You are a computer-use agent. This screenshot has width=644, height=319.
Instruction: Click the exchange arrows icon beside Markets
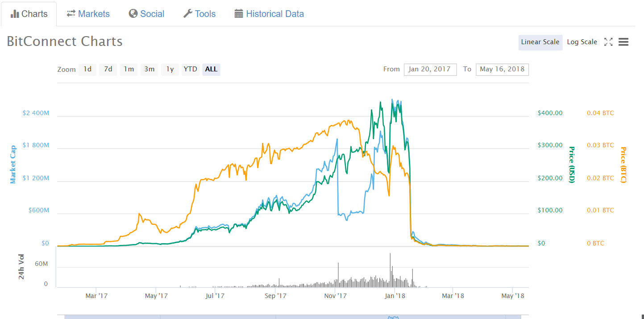coord(71,14)
